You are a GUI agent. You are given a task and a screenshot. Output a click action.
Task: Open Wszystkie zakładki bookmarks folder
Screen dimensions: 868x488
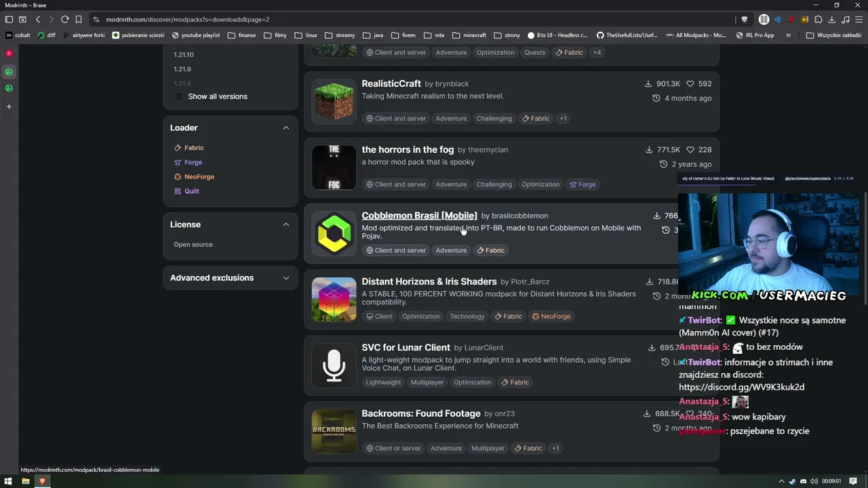[833, 35]
